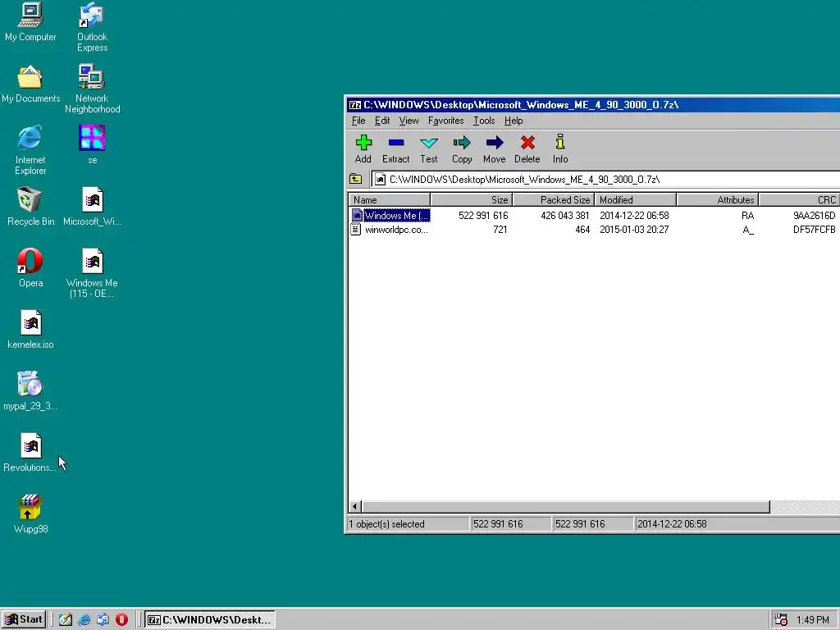Sort by the Attributes column header
Screen dimensions: 840x630
[717, 200]
